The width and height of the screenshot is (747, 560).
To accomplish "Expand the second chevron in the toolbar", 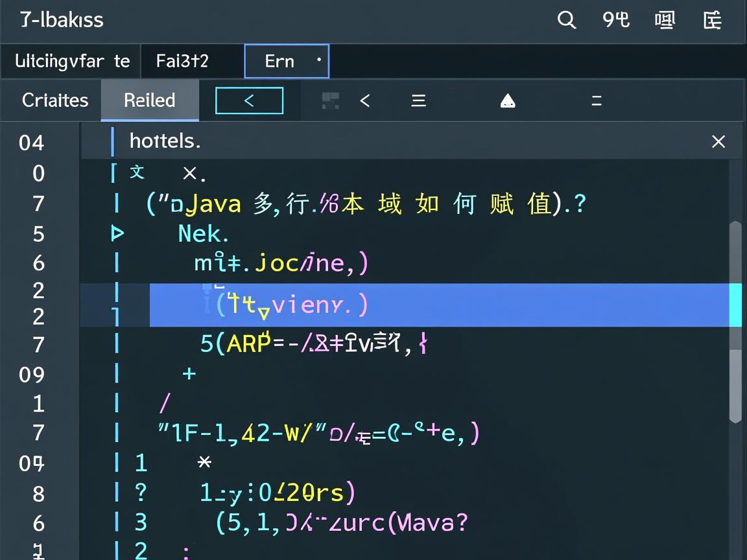I will [x=365, y=100].
